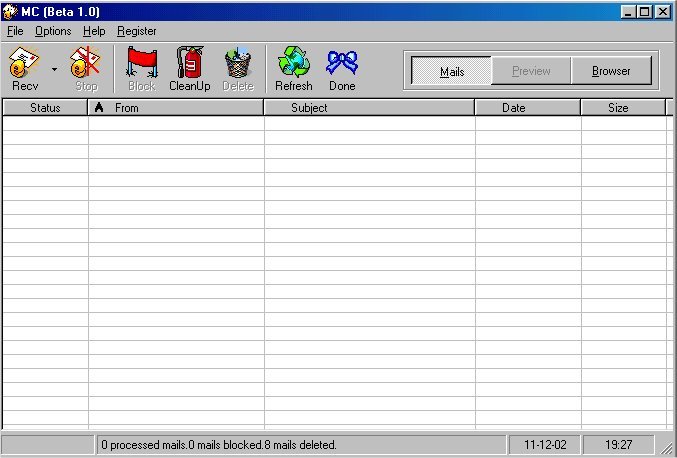
Task: Click the date 11-12-02 in status bar
Action: point(545,445)
